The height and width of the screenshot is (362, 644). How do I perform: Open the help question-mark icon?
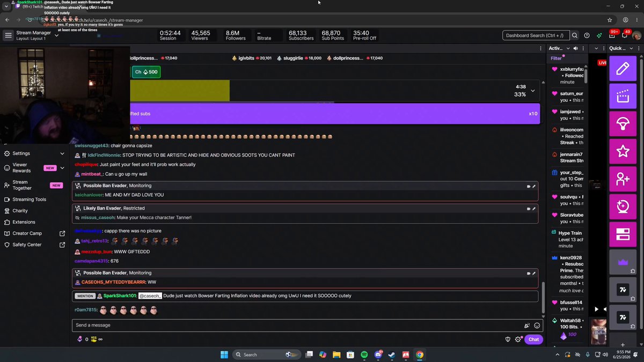point(587,35)
